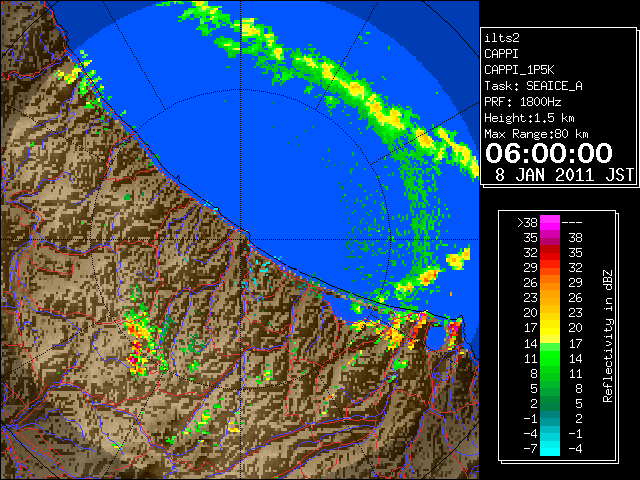Click the red 32 dBZ legend swatch

tap(550, 253)
